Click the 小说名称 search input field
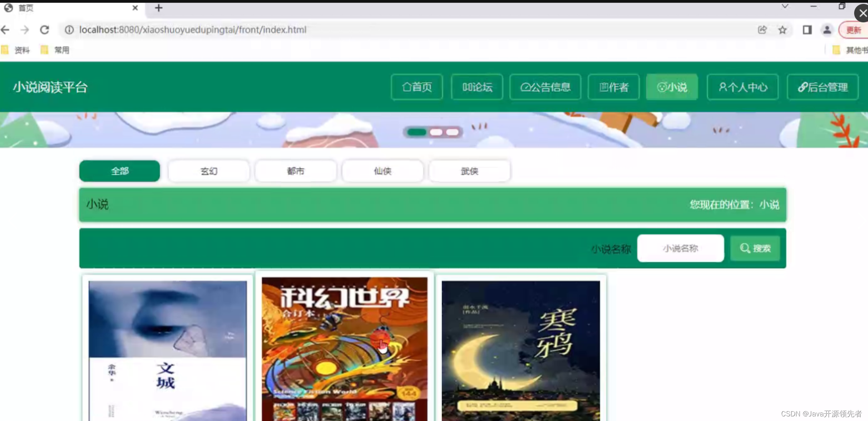 pyautogui.click(x=680, y=248)
